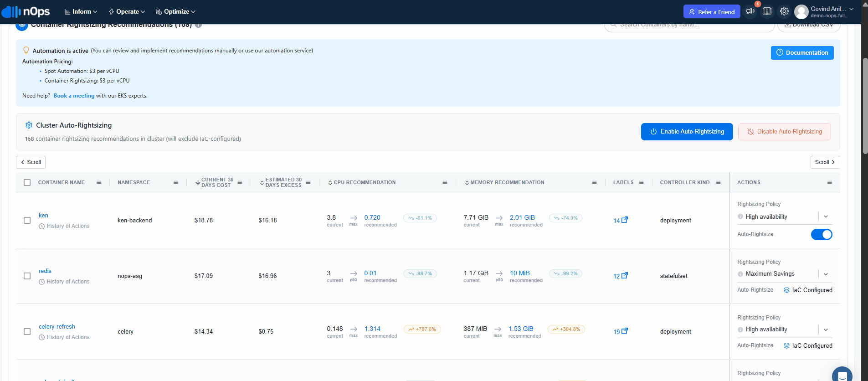Screen dimensions: 868x381
Task: Click the info icon next to page title
Action: coord(199,25)
